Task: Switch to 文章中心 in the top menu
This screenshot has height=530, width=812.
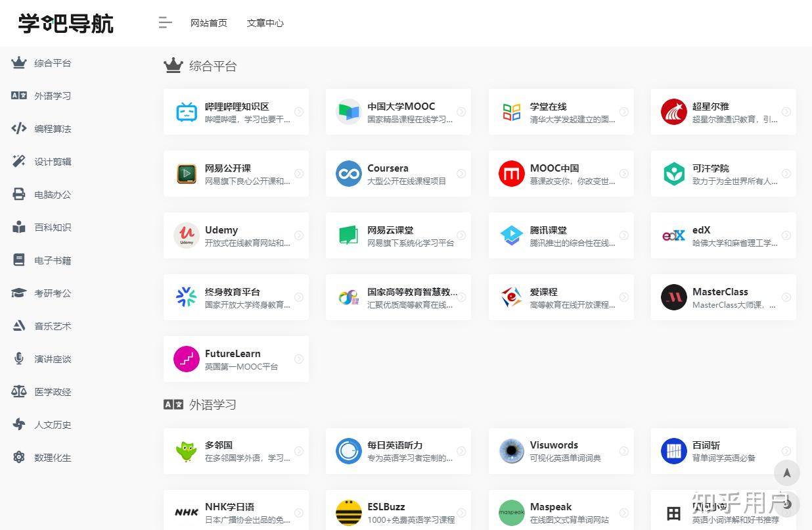Action: (265, 23)
